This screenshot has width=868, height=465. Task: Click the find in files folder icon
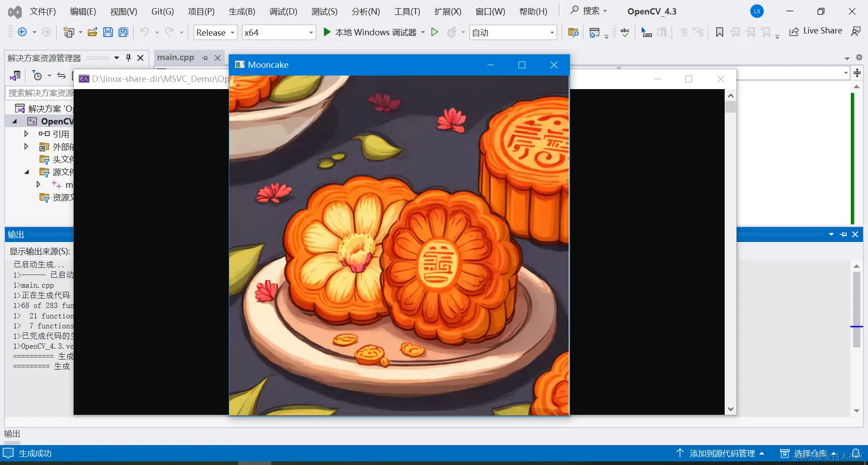click(x=573, y=32)
